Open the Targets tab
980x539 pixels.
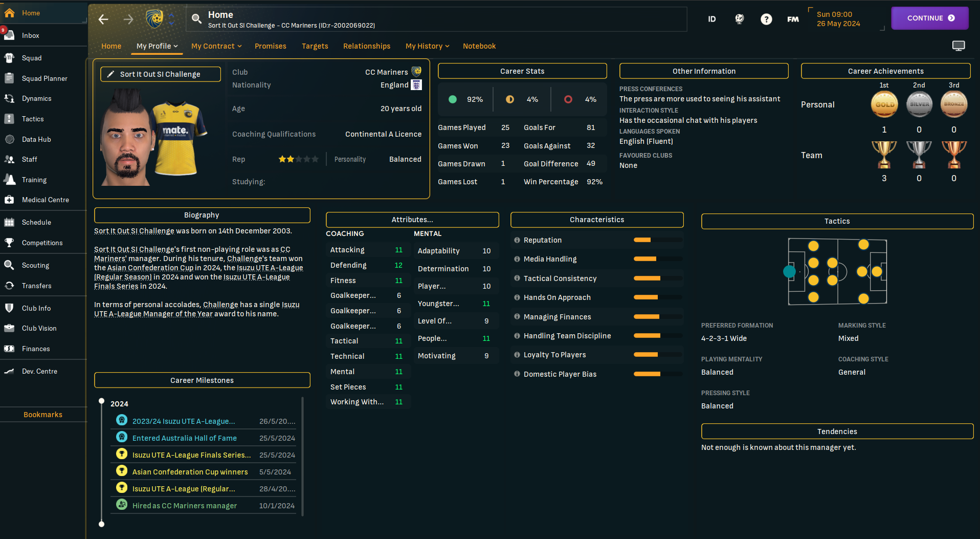tap(315, 46)
